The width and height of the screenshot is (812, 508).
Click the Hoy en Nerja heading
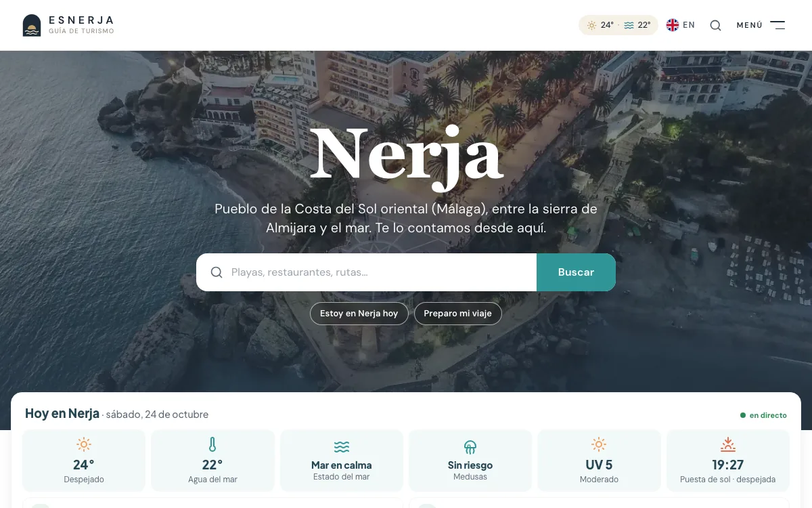[62, 414]
